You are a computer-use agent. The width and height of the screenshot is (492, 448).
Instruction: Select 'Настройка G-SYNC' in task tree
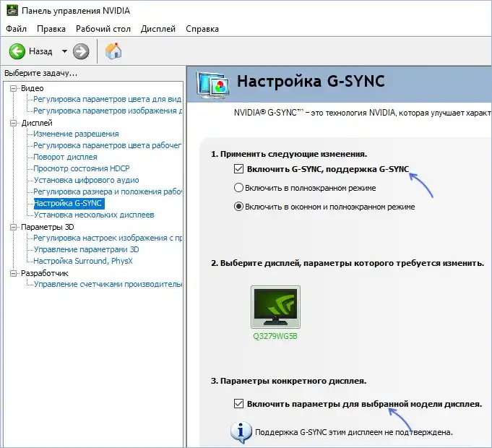(69, 203)
